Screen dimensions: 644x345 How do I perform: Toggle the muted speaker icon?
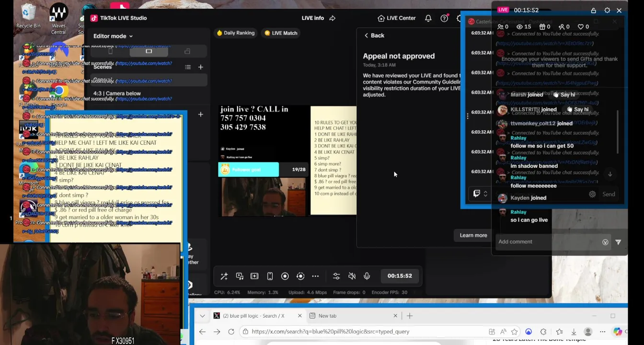click(352, 276)
